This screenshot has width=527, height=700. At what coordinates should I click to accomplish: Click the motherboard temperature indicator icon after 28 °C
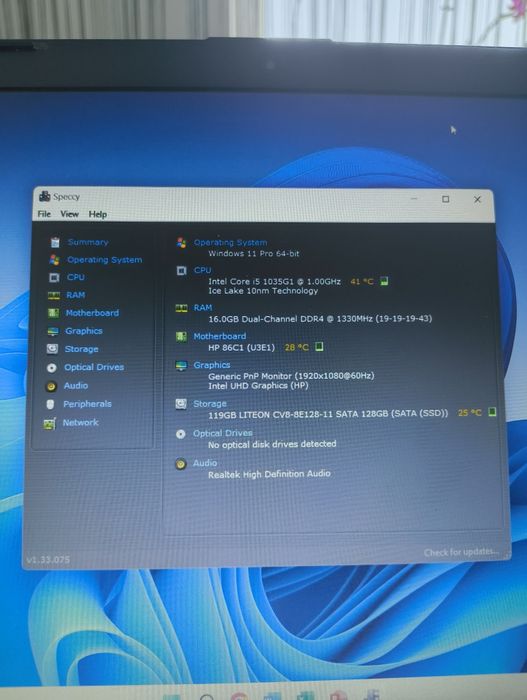(x=319, y=346)
